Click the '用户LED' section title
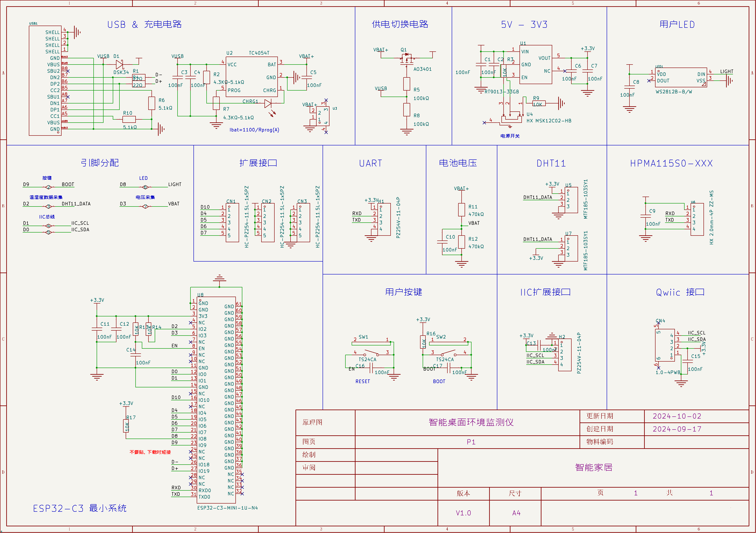756x533 pixels. (x=677, y=24)
